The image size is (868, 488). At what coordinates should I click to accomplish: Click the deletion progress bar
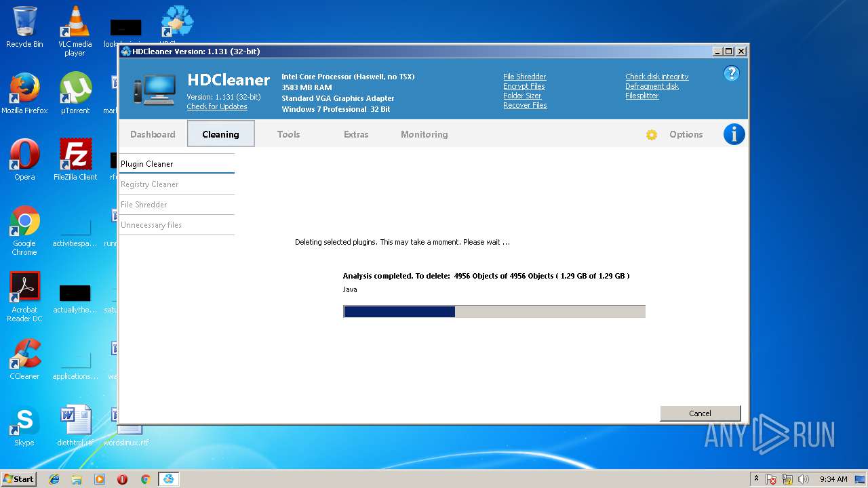(494, 311)
